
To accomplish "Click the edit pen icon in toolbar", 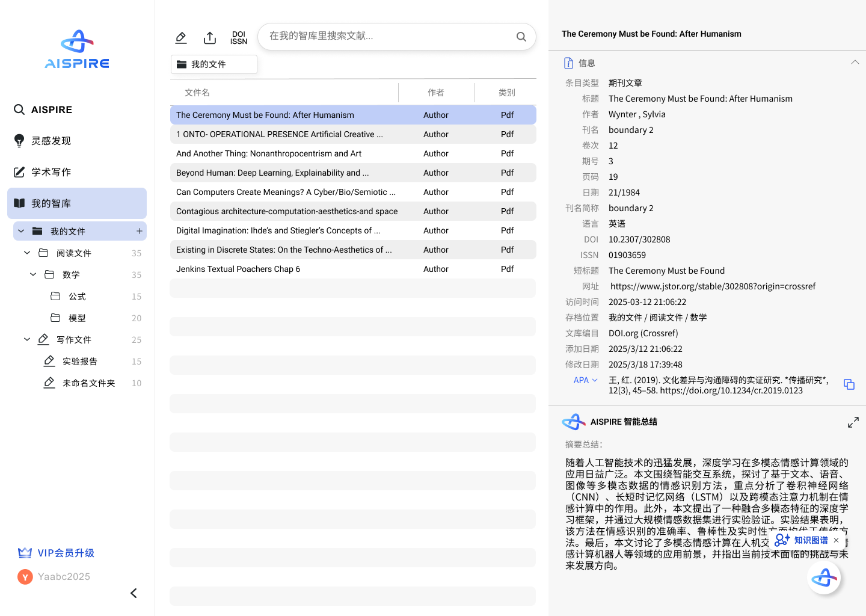I will pyautogui.click(x=181, y=38).
